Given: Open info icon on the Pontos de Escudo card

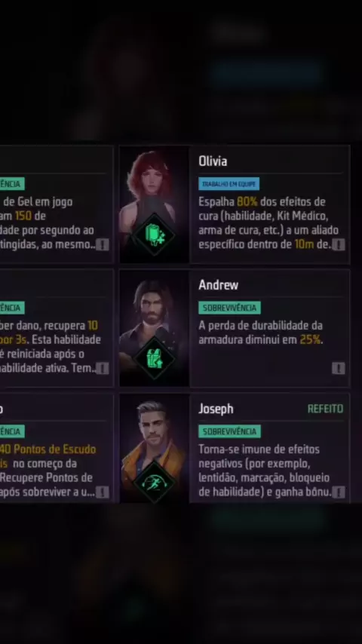Looking at the screenshot, I should (x=103, y=492).
